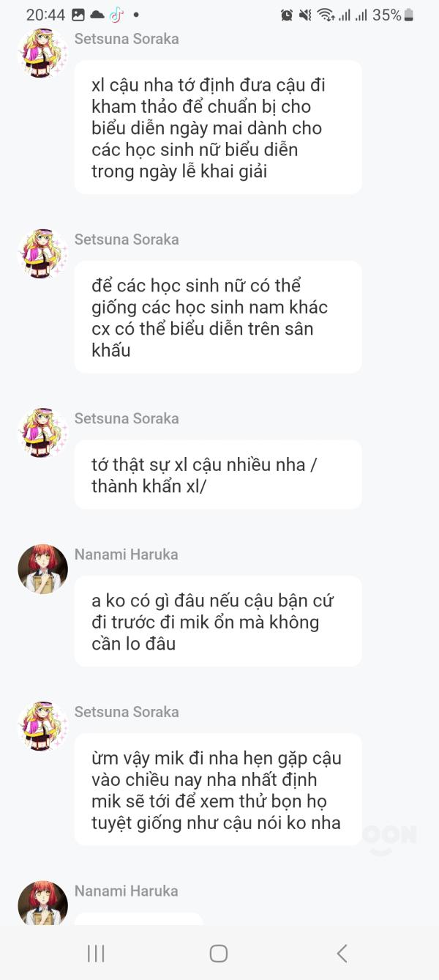Tap the battery icon showing 35%
This screenshot has width=439, height=980.
click(x=408, y=15)
